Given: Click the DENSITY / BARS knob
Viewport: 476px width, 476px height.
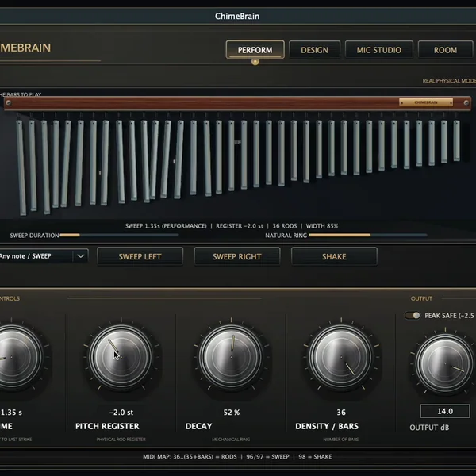Looking at the screenshot, I should pyautogui.click(x=341, y=357).
